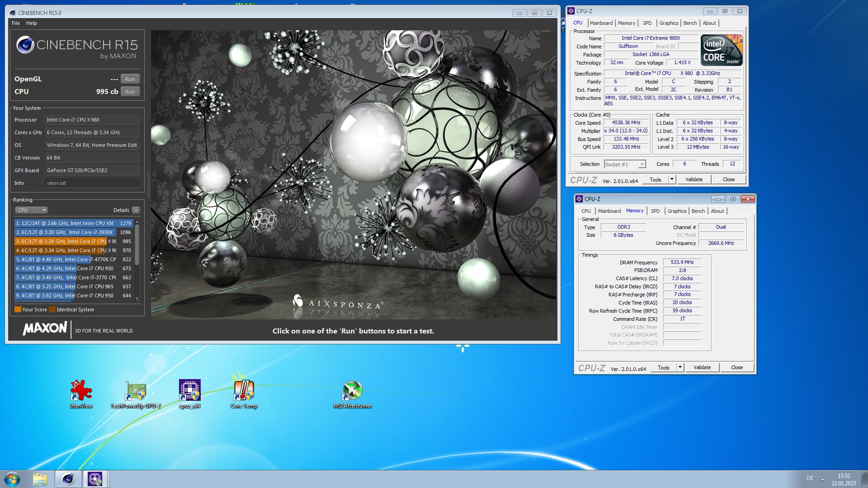Click Validate in the lower CPU-Z window
The image size is (868, 488).
pyautogui.click(x=702, y=367)
